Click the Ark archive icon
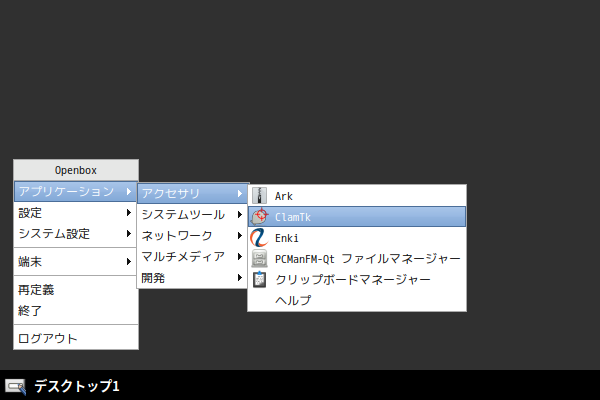Image resolution: width=600 pixels, height=400 pixels. pyautogui.click(x=259, y=196)
